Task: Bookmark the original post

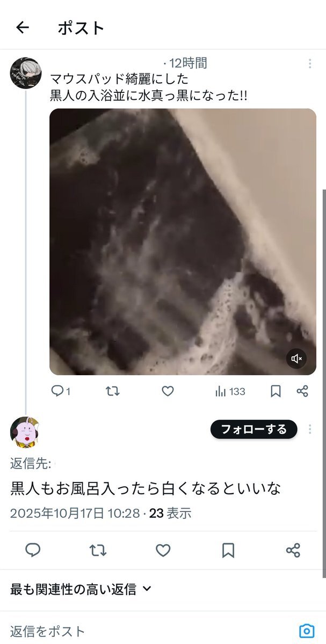Action: pos(276,391)
